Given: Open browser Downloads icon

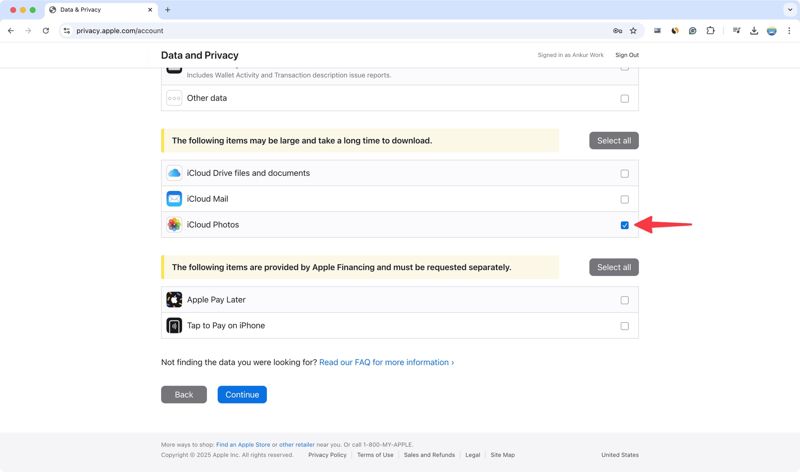Looking at the screenshot, I should click(754, 31).
